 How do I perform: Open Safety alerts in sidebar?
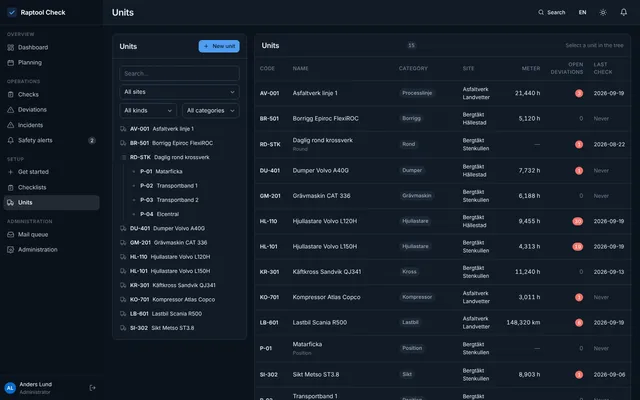click(x=51, y=140)
